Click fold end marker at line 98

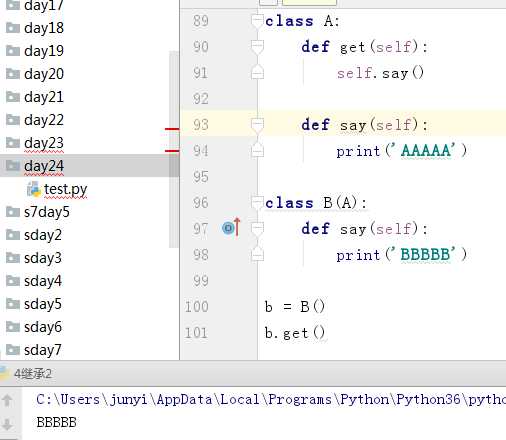pos(257,254)
